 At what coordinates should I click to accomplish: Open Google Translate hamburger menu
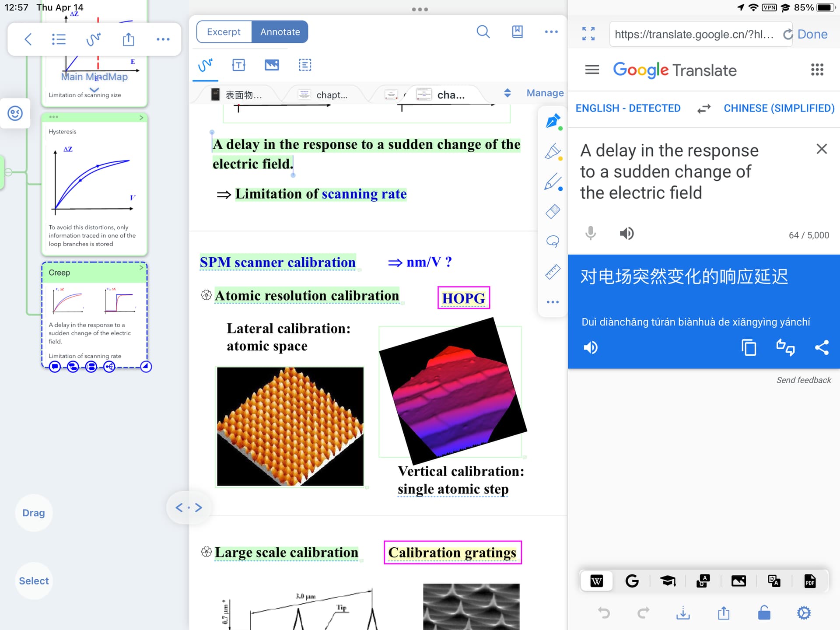[592, 70]
